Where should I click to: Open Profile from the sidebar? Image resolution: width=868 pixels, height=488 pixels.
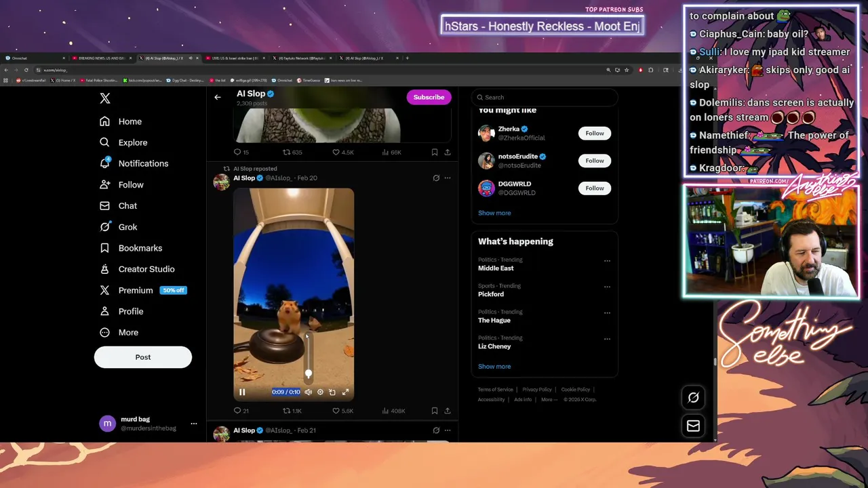tap(121, 311)
